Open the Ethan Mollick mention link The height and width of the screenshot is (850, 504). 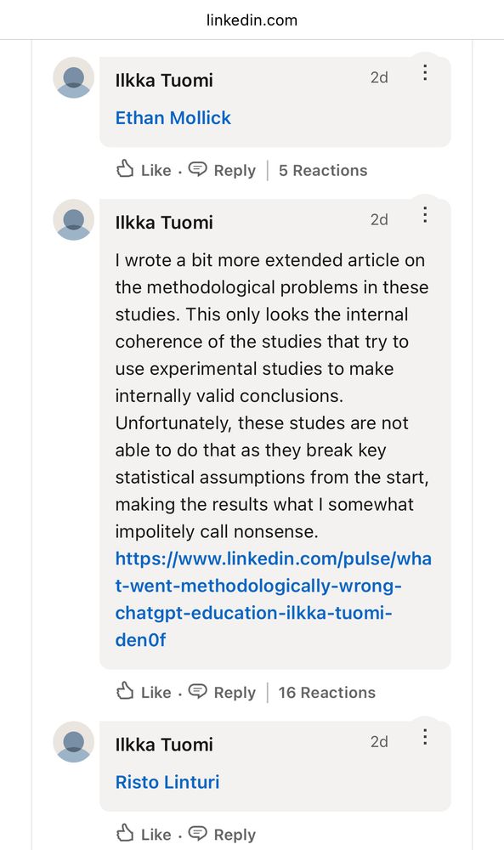coord(173,117)
